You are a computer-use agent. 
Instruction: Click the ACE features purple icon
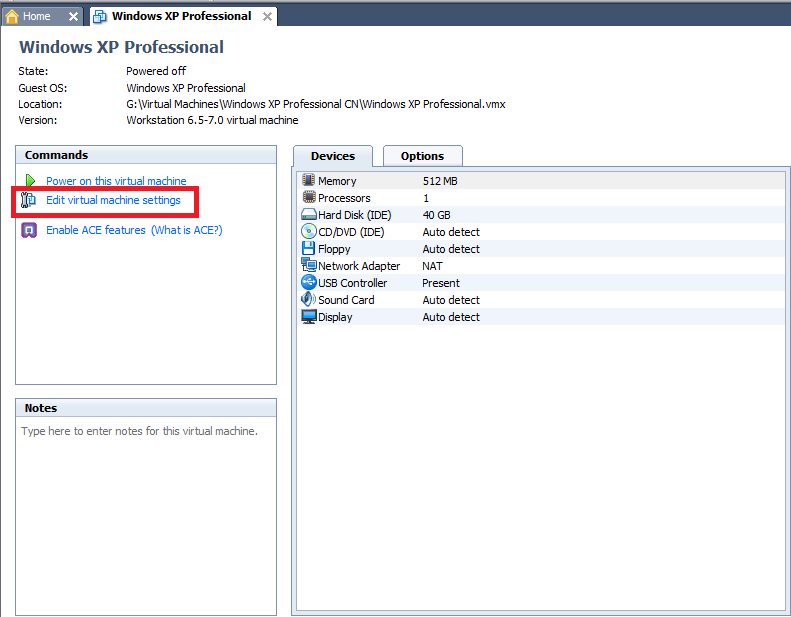(29, 230)
